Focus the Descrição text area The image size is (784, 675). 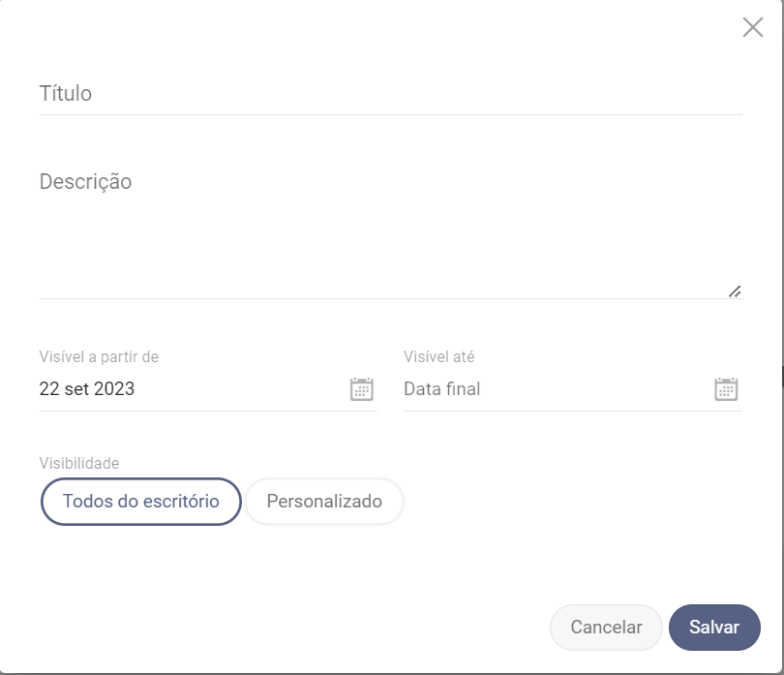pos(390,230)
